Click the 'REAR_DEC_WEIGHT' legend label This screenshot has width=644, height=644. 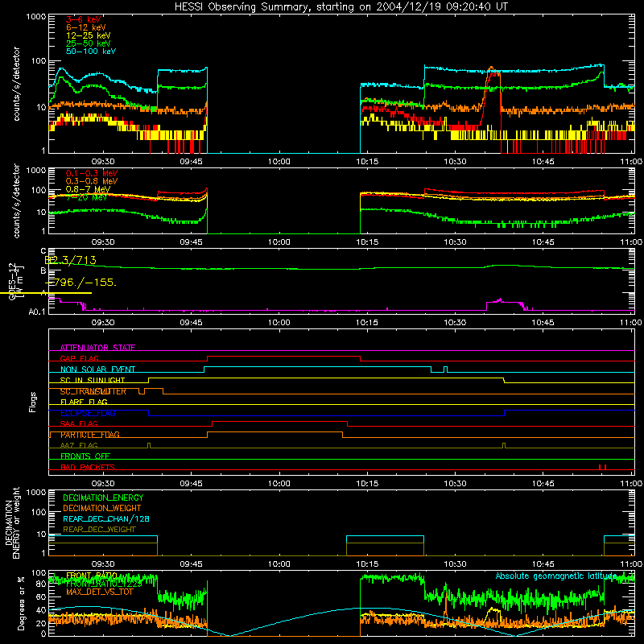tap(99, 530)
